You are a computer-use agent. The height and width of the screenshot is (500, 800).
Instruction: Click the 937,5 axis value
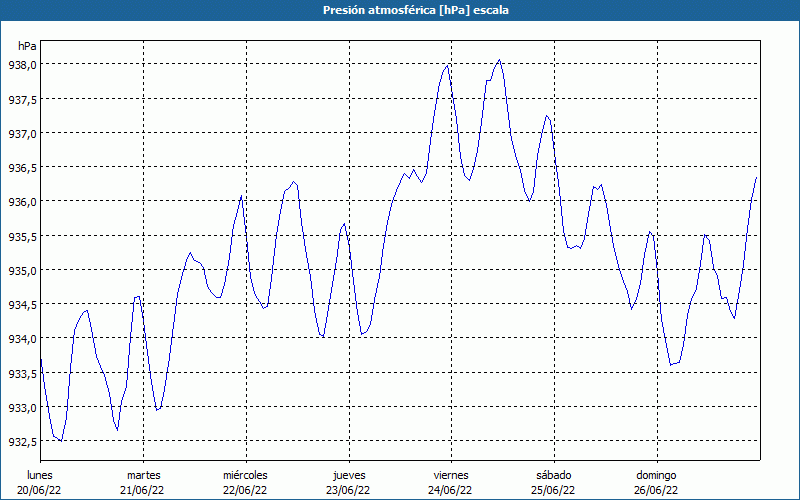(22, 99)
